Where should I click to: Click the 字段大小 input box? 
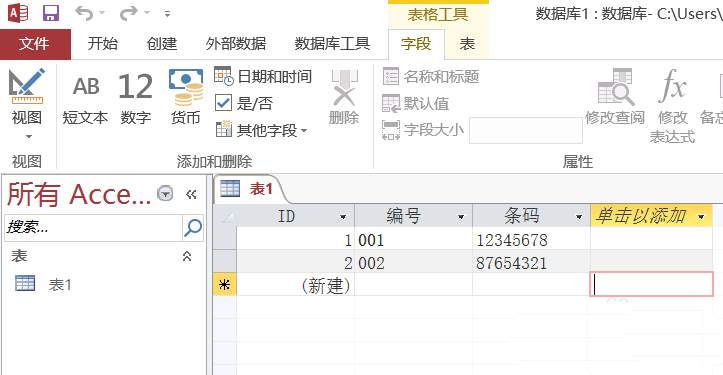526,131
